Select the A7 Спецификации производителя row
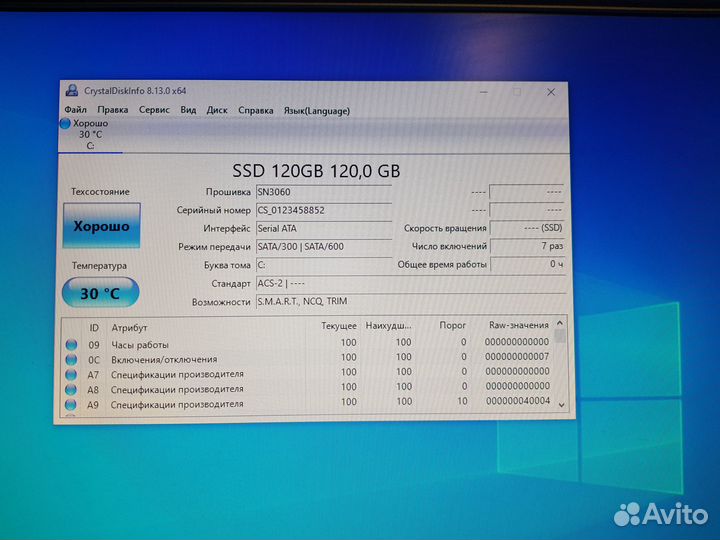Image resolution: width=720 pixels, height=540 pixels. tap(308, 373)
